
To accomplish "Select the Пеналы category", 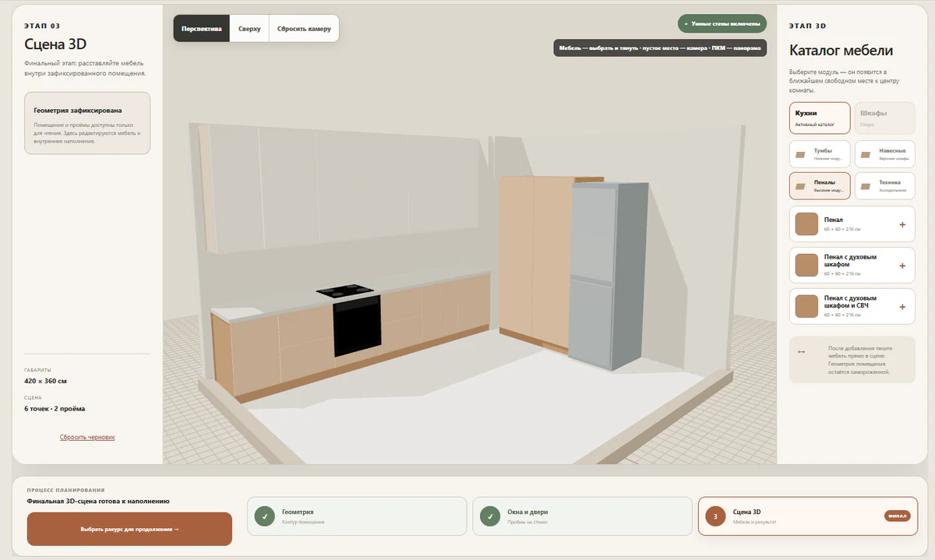I will (x=820, y=186).
